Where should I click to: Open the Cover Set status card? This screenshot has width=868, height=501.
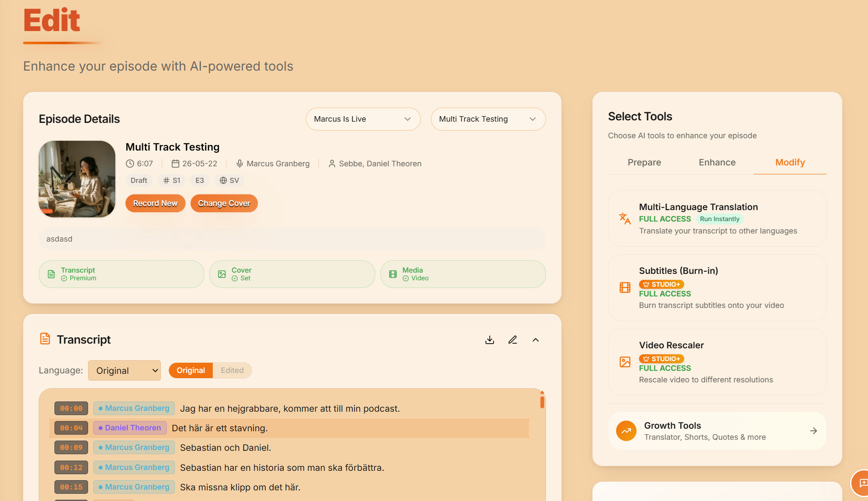click(x=292, y=274)
